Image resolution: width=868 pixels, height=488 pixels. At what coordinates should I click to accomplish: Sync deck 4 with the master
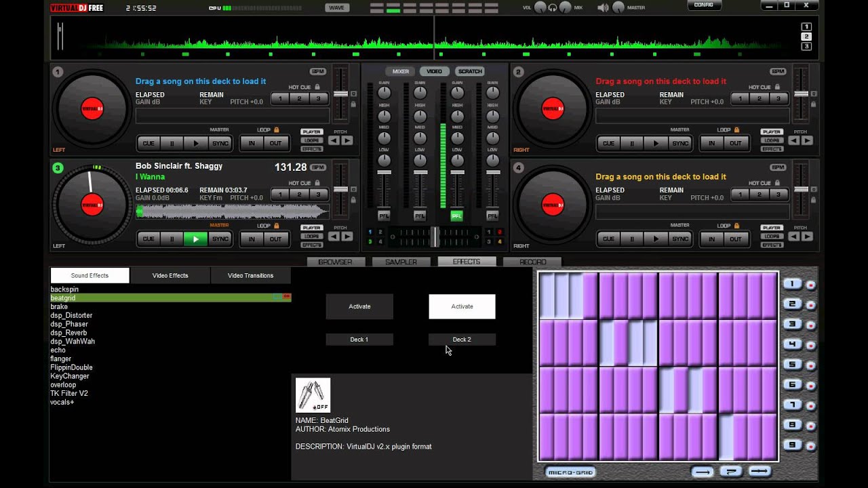coord(680,239)
